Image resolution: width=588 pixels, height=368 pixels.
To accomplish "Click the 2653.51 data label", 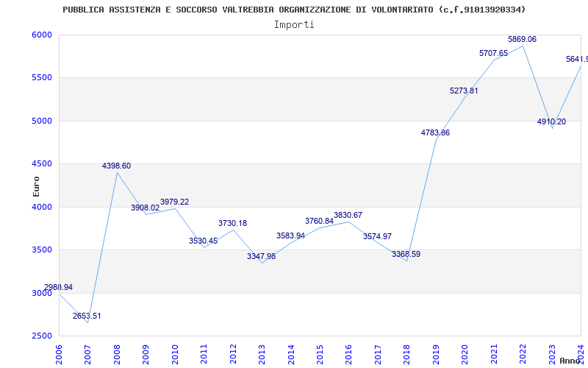I will (87, 316).
